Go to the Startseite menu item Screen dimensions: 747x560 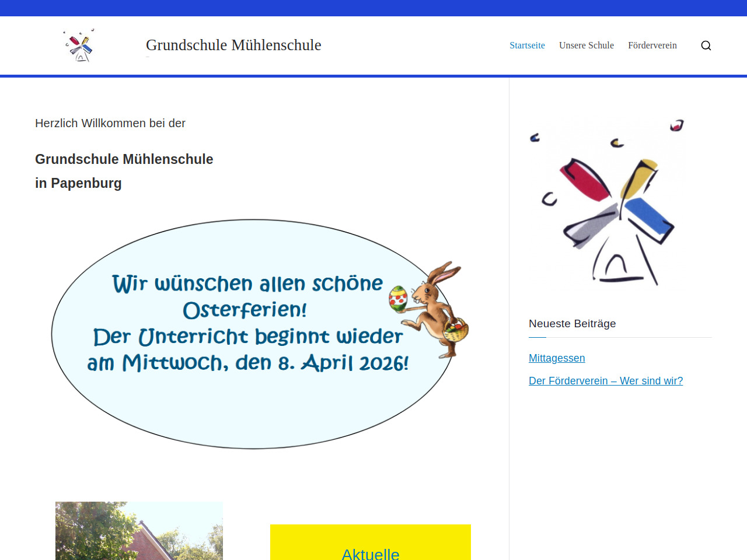(527, 45)
